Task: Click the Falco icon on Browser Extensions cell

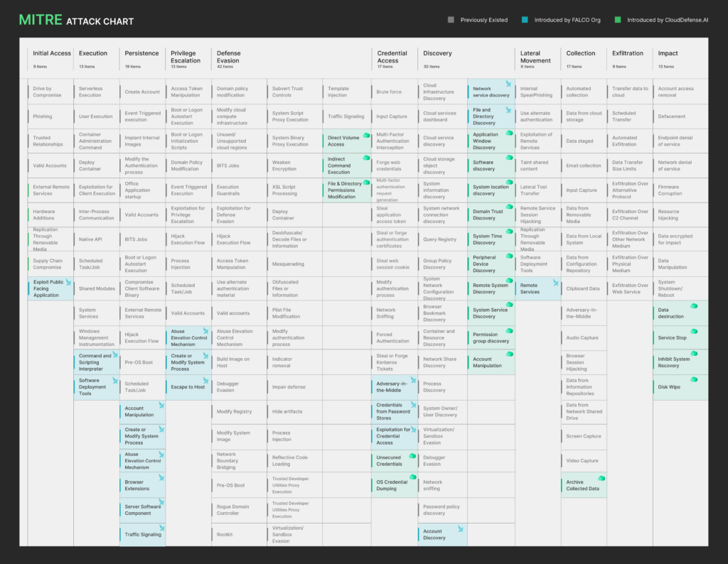Action: click(x=161, y=478)
